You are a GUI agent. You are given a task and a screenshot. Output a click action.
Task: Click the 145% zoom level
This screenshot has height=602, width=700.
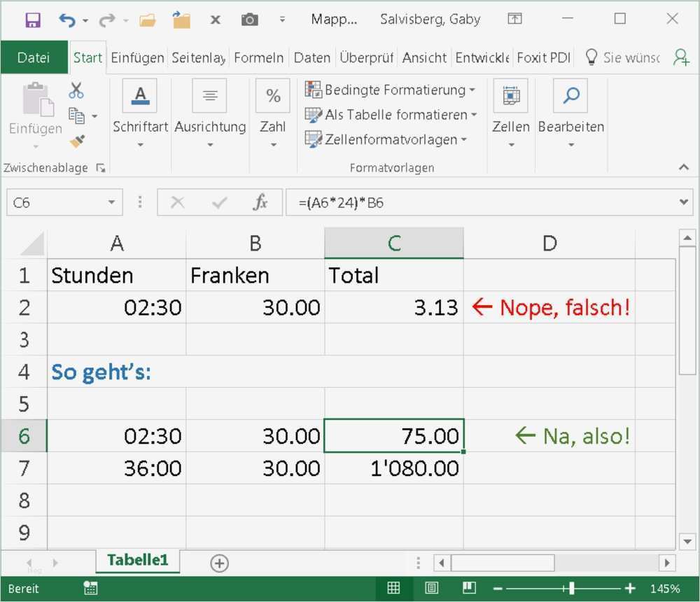[665, 589]
